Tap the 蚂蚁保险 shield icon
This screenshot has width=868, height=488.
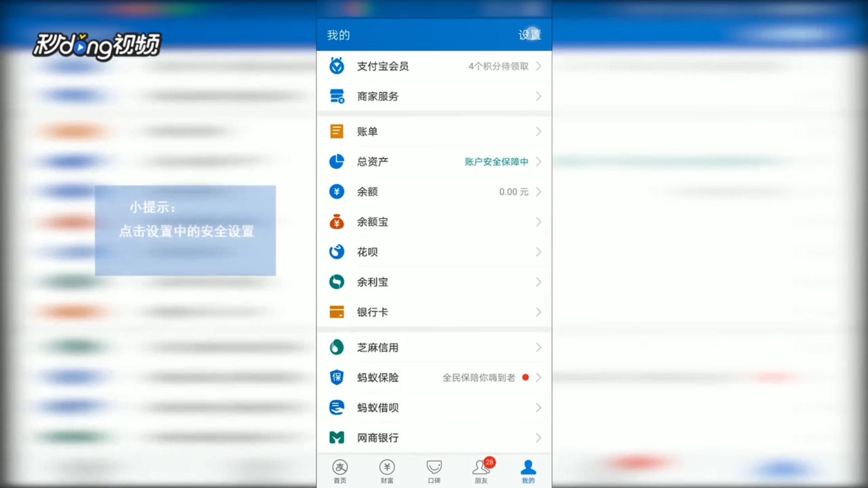coord(337,378)
